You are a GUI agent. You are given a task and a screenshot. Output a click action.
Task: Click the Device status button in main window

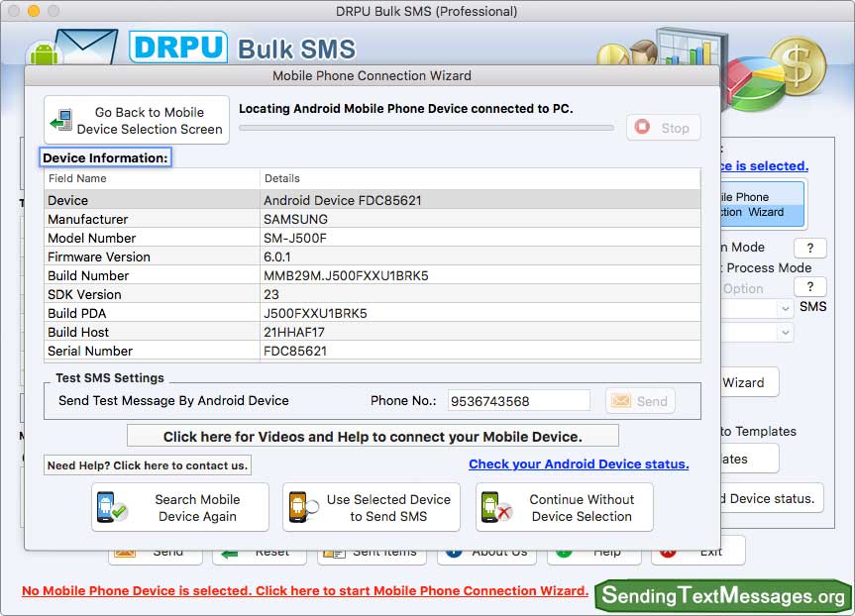[x=772, y=498]
